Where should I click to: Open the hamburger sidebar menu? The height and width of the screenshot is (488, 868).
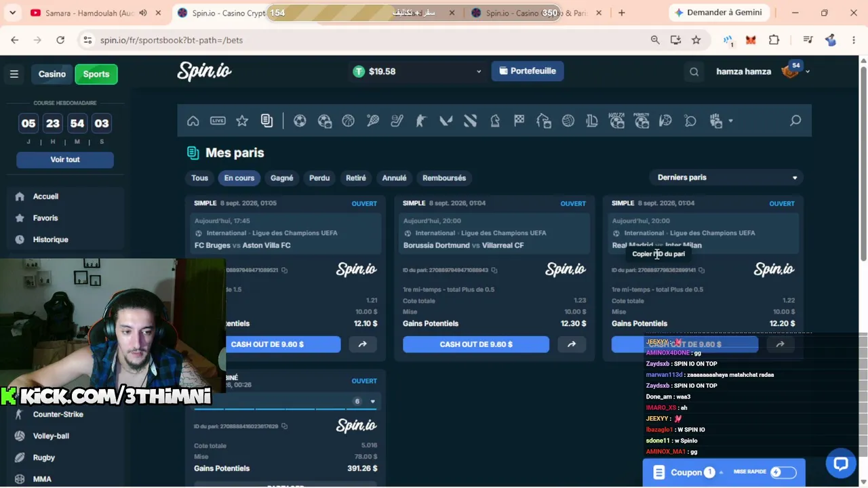tap(14, 74)
